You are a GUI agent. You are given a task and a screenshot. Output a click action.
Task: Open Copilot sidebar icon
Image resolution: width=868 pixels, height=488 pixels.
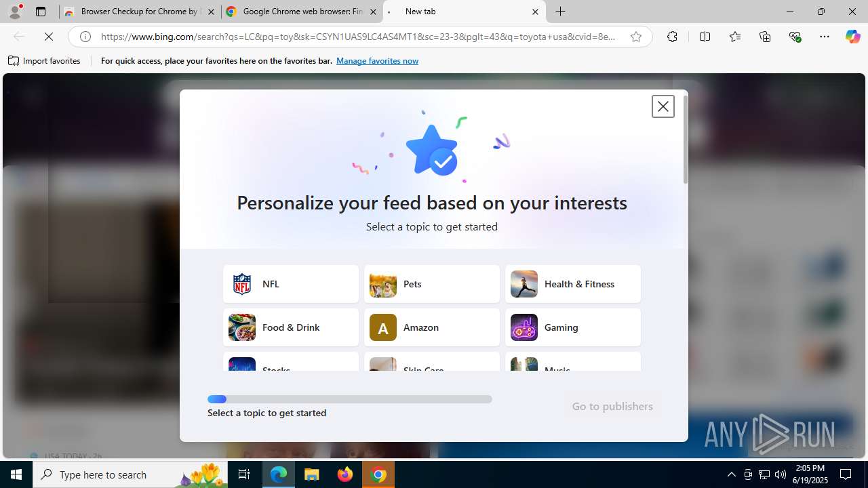coord(853,37)
